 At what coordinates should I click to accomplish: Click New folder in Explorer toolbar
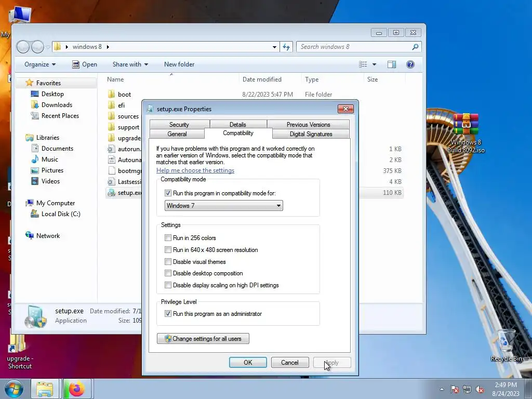pos(179,64)
